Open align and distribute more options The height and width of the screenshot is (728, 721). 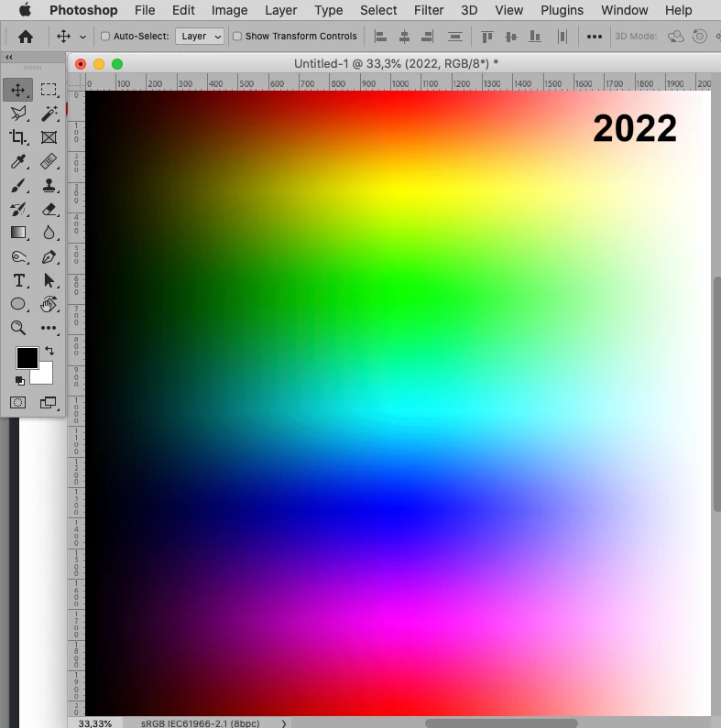tap(595, 37)
